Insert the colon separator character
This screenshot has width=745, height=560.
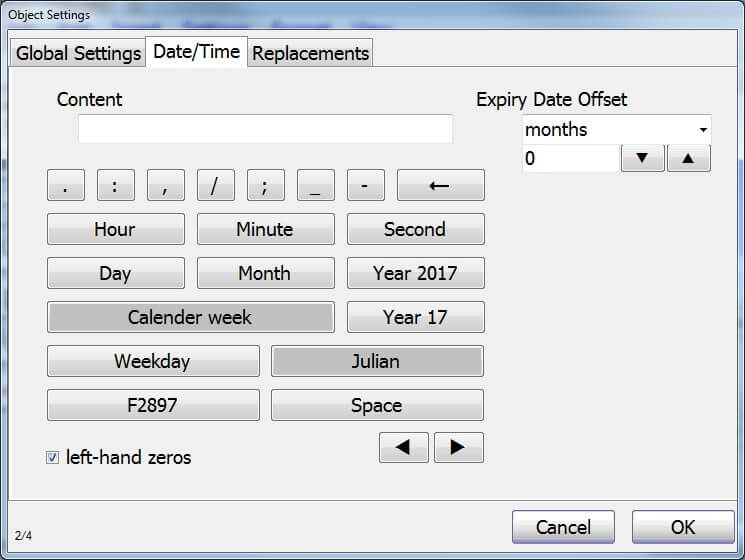tap(116, 185)
